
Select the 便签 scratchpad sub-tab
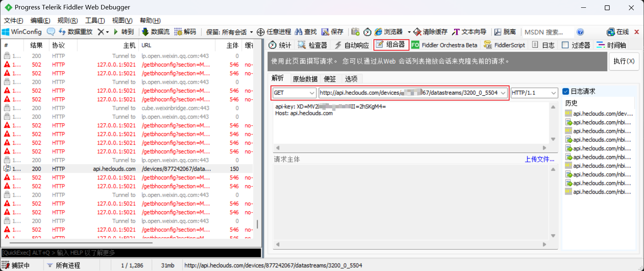point(330,79)
